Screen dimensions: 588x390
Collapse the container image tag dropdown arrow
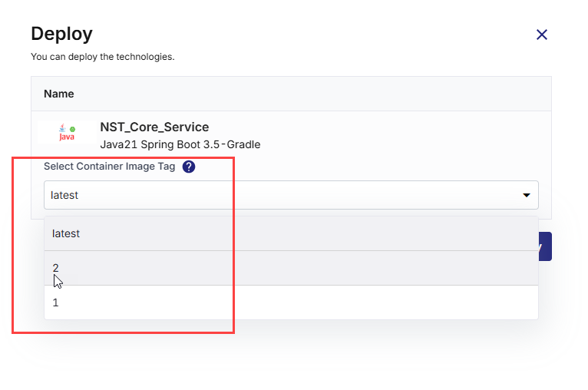click(527, 195)
